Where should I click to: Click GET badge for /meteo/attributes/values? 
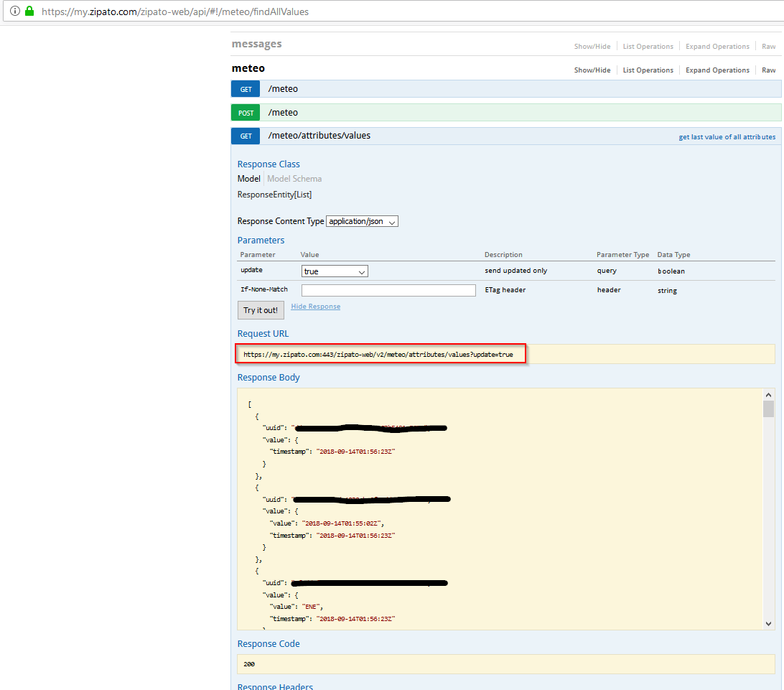(246, 136)
